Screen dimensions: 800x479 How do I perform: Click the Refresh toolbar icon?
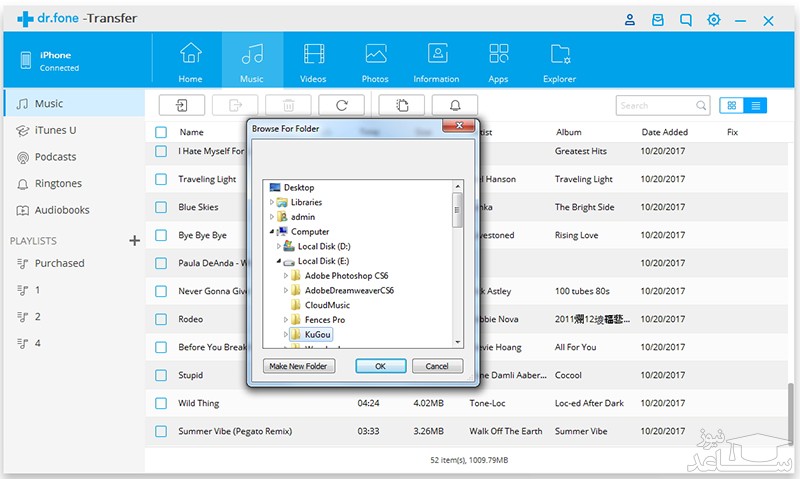point(341,105)
